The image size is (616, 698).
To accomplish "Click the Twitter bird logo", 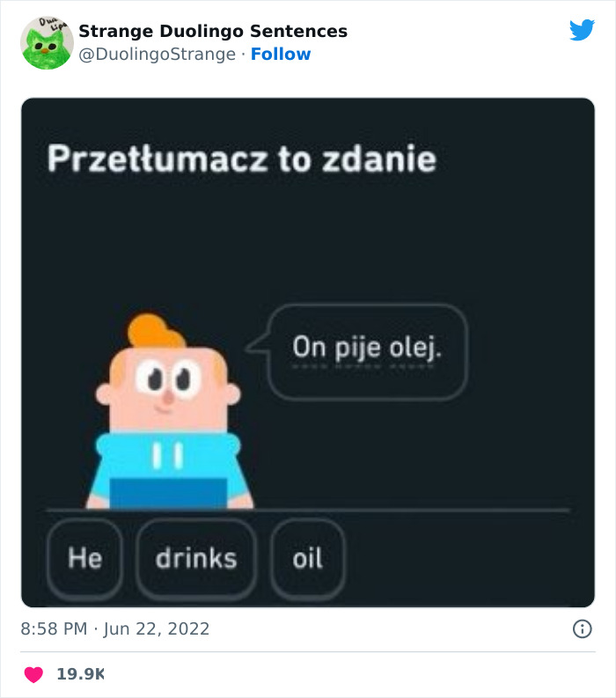I will (x=582, y=31).
